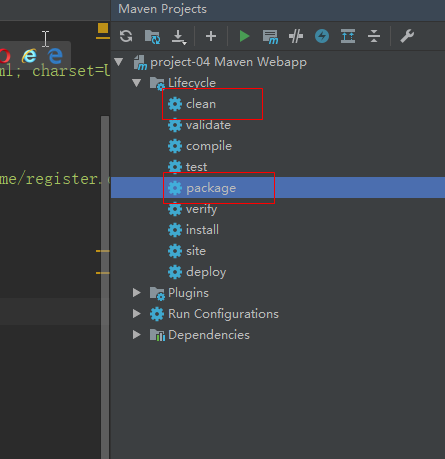Screen dimensions: 445x459
Task: Select the verify lifecycle goal
Action: click(x=202, y=209)
